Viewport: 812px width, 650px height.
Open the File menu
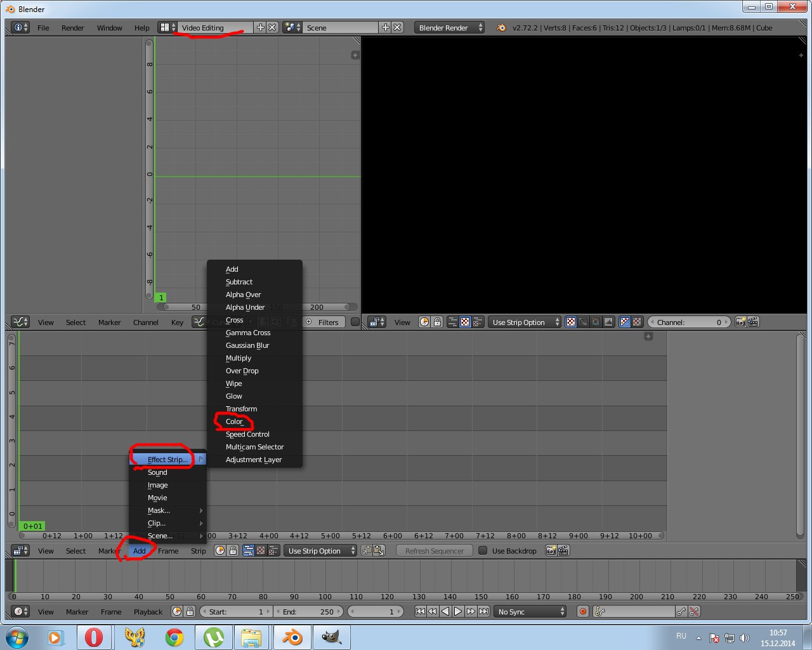tap(43, 28)
